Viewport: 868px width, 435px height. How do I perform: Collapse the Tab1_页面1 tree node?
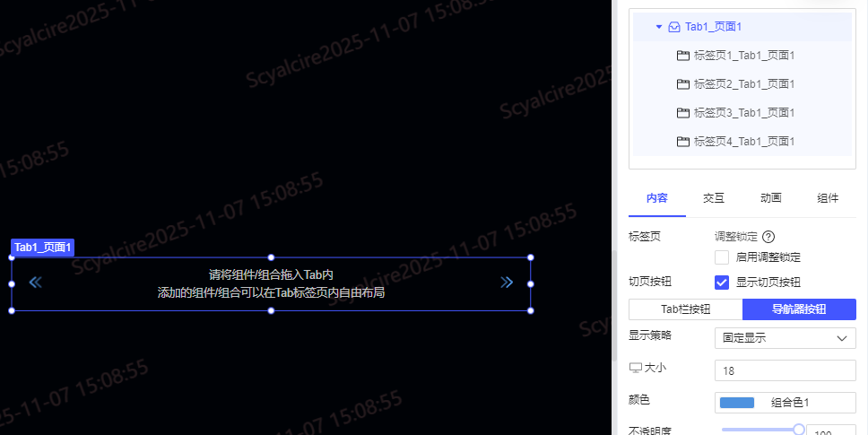pyautogui.click(x=659, y=27)
